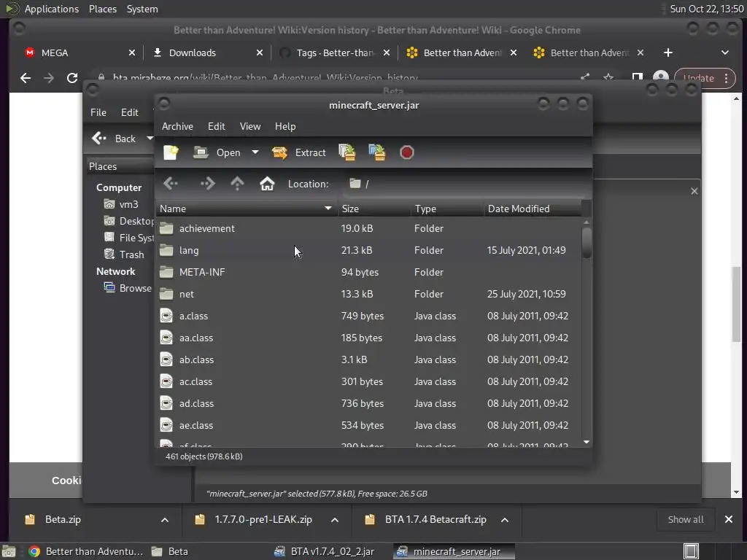Sort file list by Name column
Screen dimensions: 747x560
click(247, 209)
